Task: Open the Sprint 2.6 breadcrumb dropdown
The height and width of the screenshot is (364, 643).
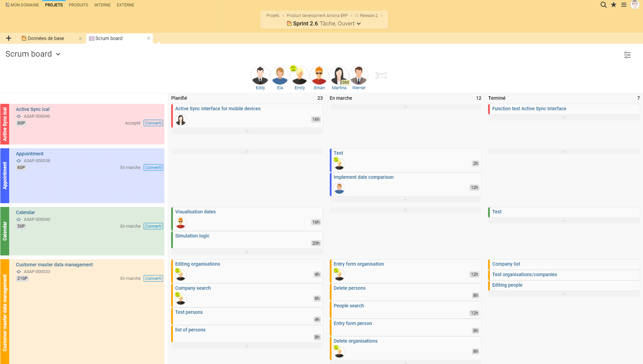Action: point(359,24)
